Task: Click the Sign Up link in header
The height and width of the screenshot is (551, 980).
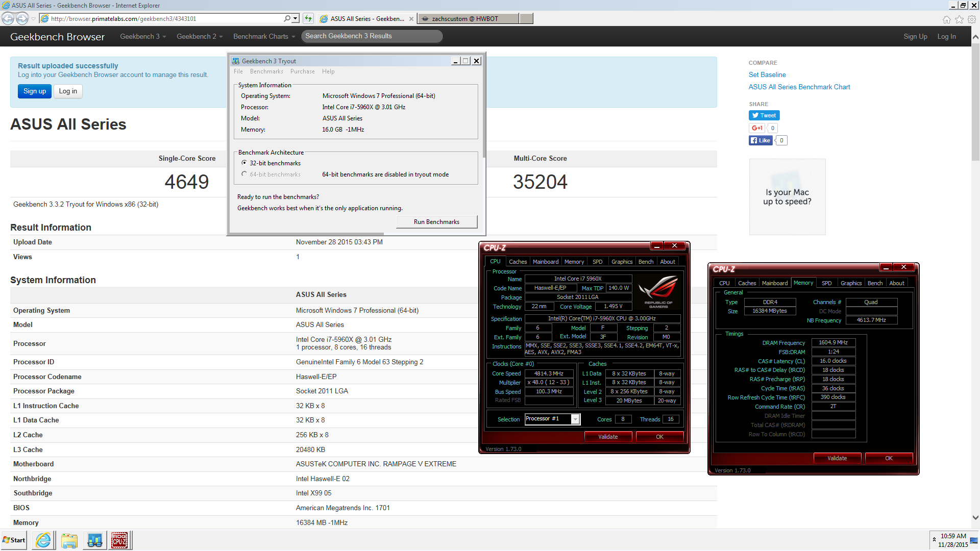Action: [915, 37]
